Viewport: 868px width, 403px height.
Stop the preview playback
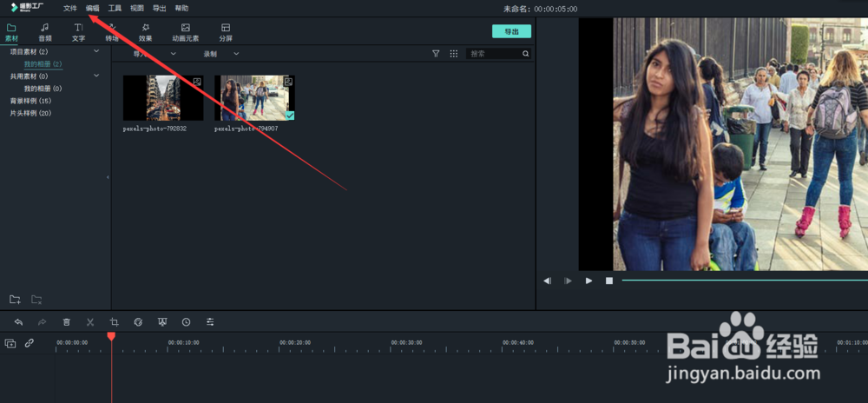609,281
